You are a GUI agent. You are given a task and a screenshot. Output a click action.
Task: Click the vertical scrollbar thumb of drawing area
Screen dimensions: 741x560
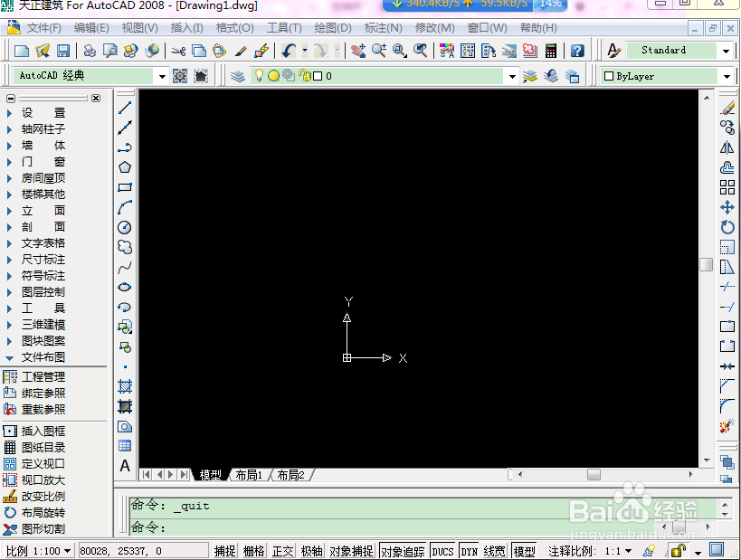point(707,265)
